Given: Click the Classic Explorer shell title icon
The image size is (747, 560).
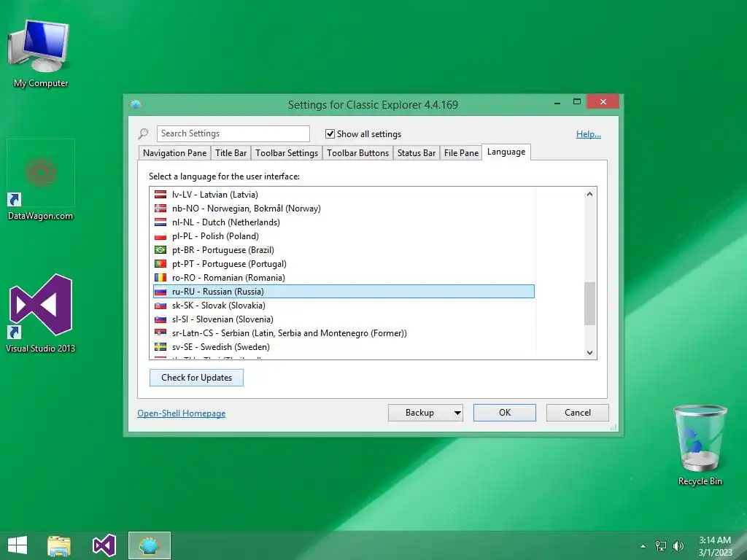Looking at the screenshot, I should [136, 104].
